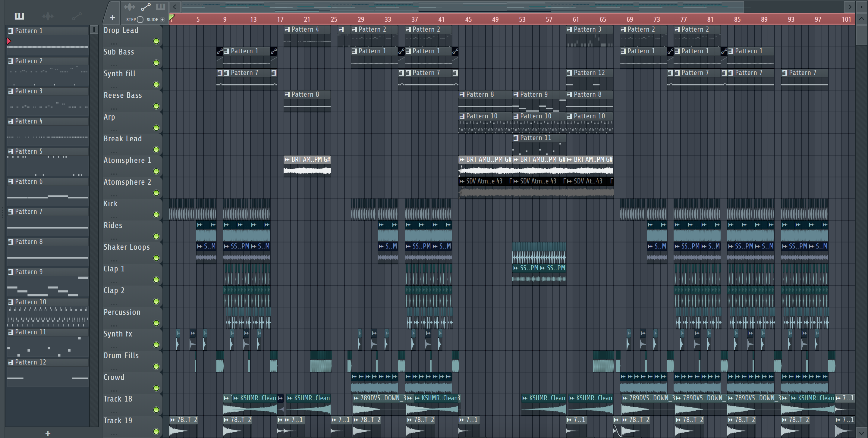Screen dimensions: 868x438
Task: Select the Drum Fills track header
Action: 132,361
